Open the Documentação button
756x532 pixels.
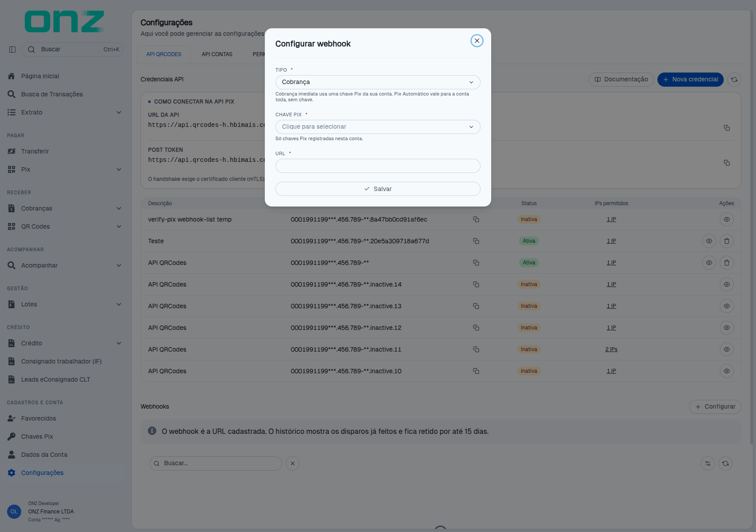click(621, 80)
